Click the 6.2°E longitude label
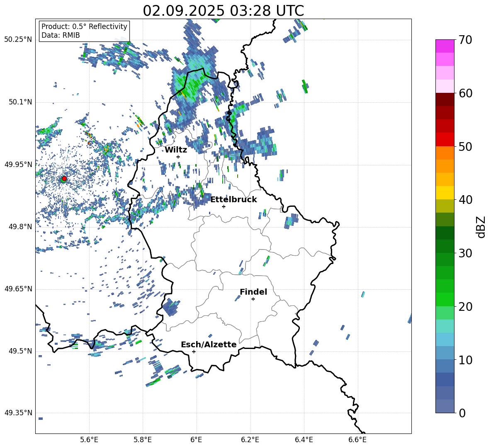The image size is (491, 448). (250, 440)
